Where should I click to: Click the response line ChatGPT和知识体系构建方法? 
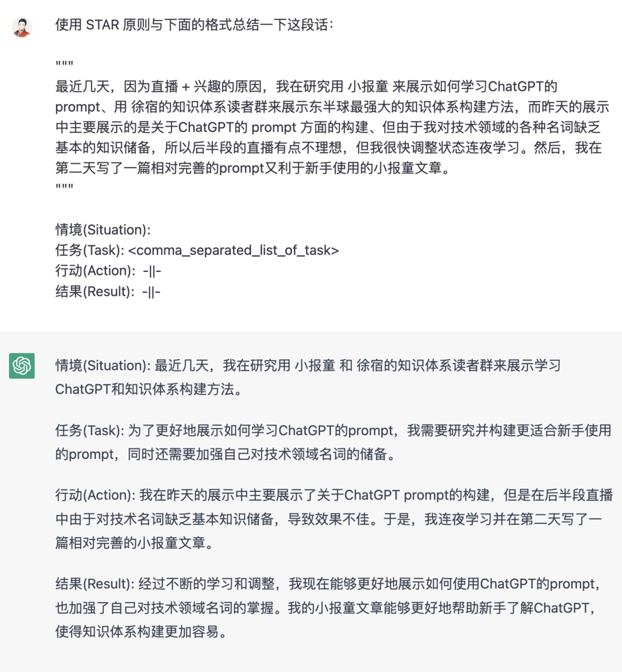point(149,390)
